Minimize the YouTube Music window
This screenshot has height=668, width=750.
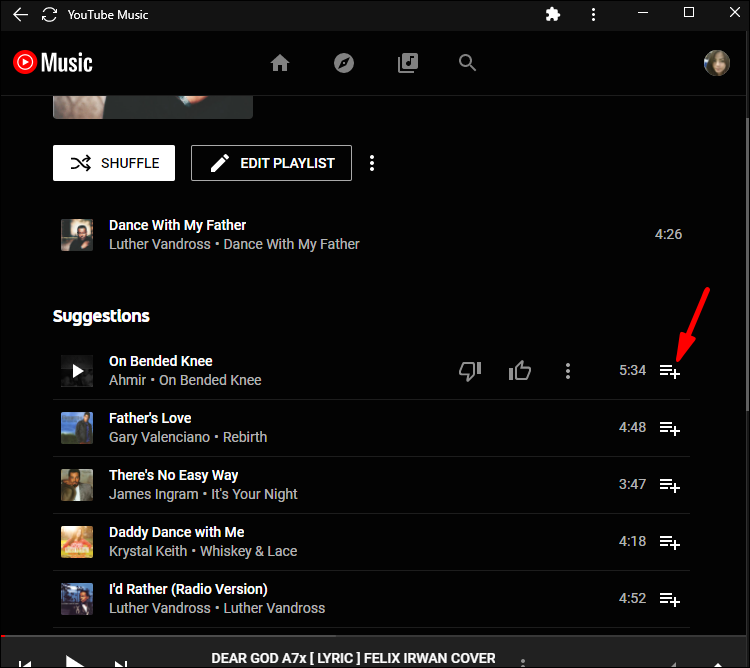tap(643, 13)
